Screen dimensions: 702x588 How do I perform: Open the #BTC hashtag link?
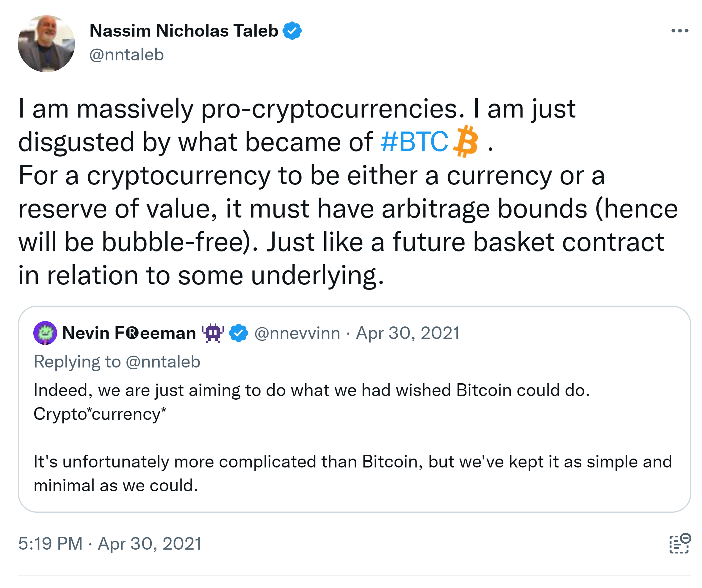coord(414,142)
